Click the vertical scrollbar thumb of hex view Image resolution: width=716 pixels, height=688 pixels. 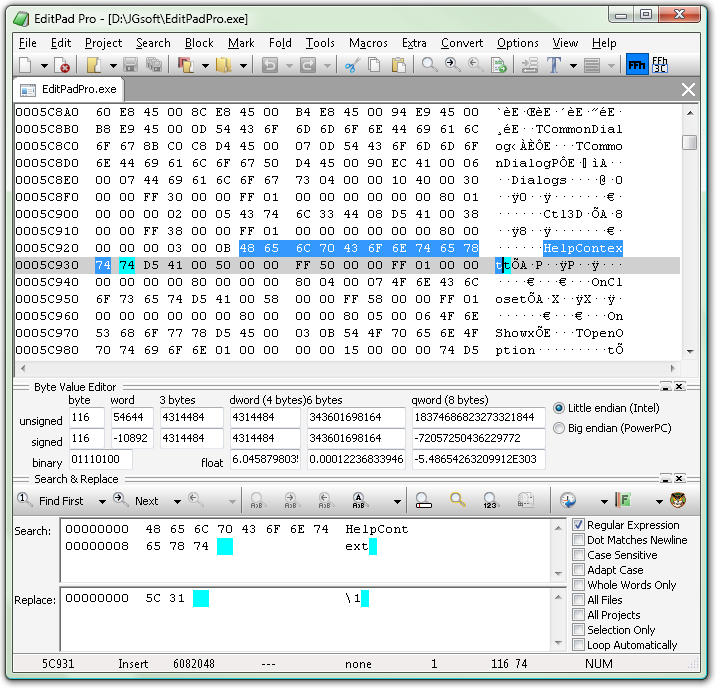click(x=689, y=142)
